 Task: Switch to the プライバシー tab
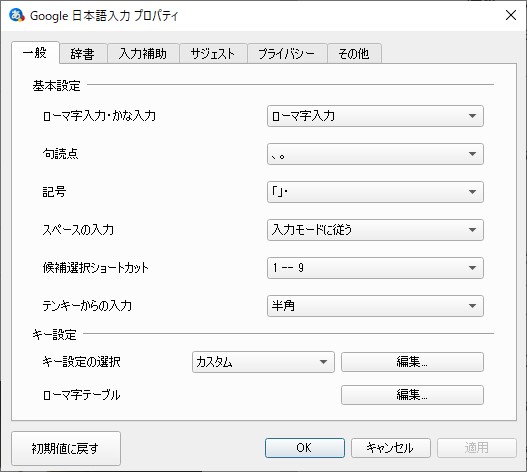coord(287,54)
